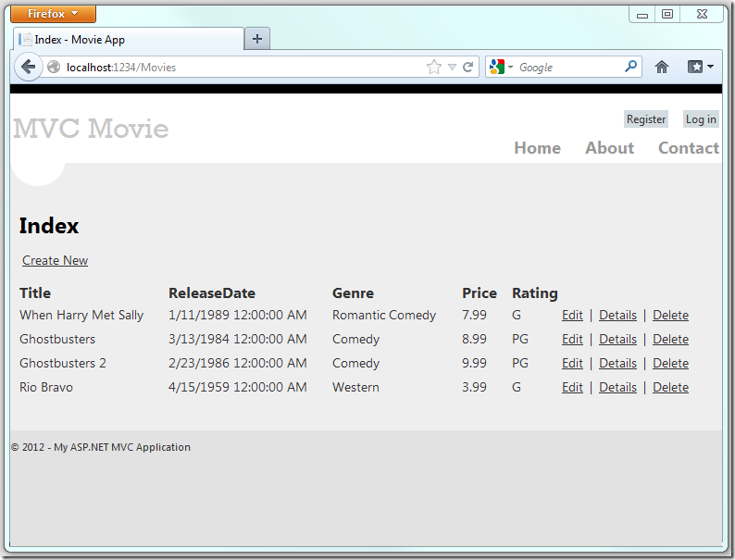
Task: Expand the bookmarks button dropdown arrow
Action: (x=710, y=67)
